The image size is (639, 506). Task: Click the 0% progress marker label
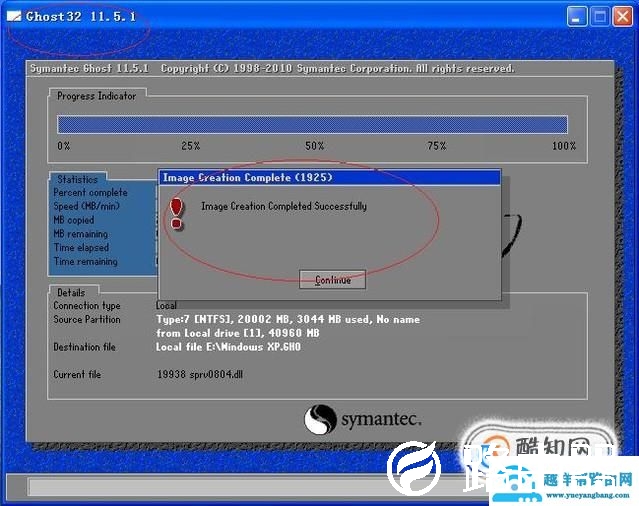(x=64, y=146)
